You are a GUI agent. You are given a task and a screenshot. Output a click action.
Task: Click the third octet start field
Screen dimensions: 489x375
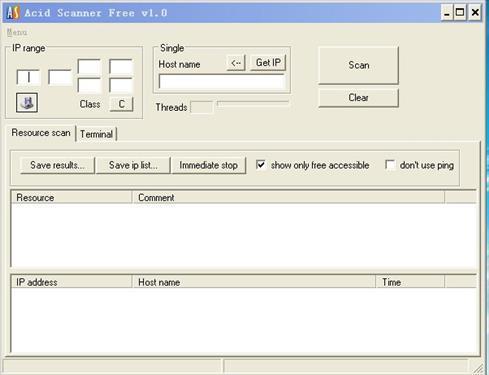(89, 67)
